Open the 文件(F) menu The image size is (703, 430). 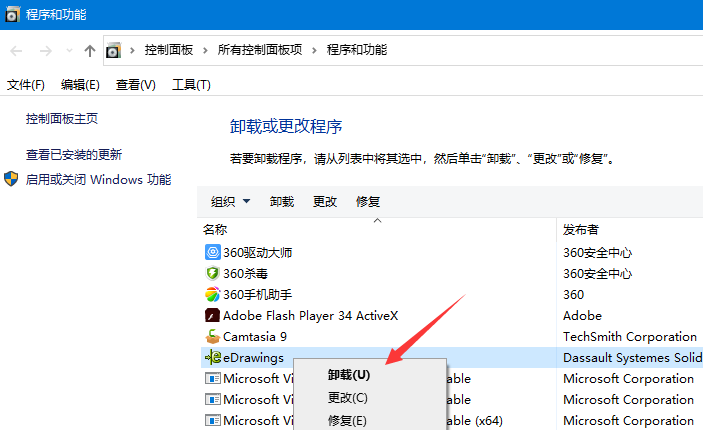26,85
